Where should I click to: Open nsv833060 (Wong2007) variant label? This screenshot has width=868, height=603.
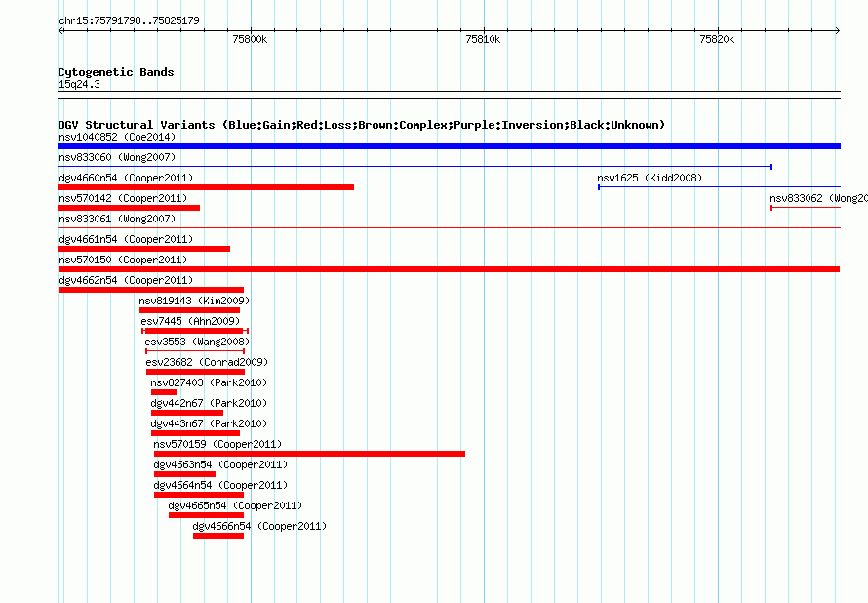[117, 157]
